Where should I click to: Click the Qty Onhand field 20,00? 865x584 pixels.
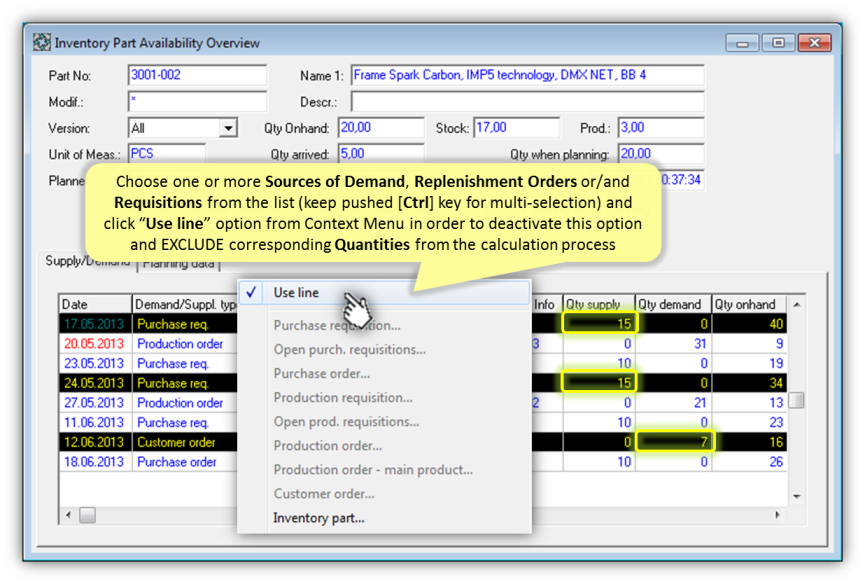[381, 128]
